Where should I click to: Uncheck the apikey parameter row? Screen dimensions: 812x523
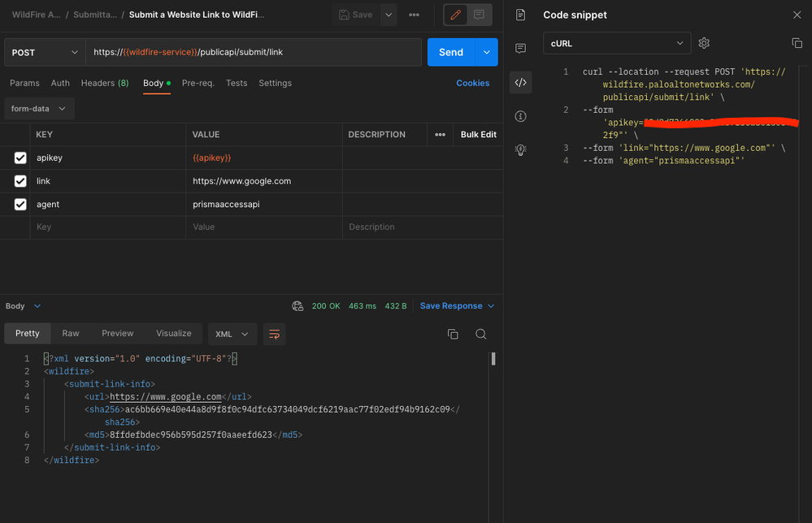tap(20, 158)
